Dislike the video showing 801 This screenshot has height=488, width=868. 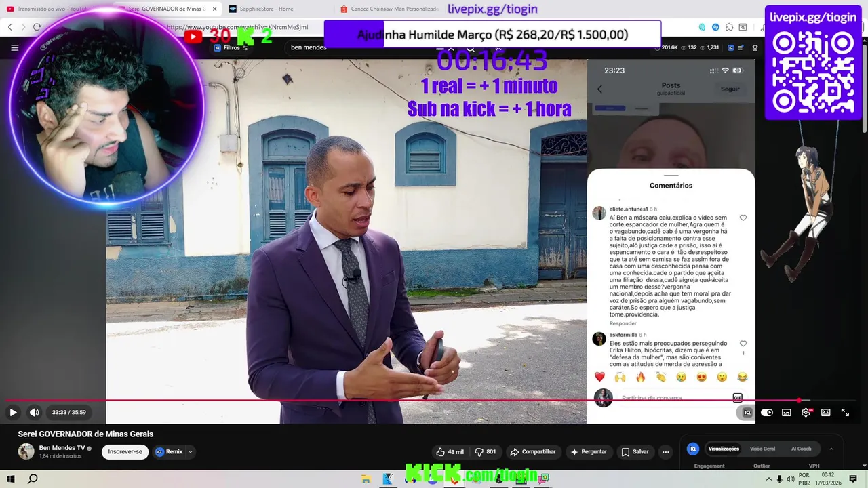pyautogui.click(x=486, y=452)
